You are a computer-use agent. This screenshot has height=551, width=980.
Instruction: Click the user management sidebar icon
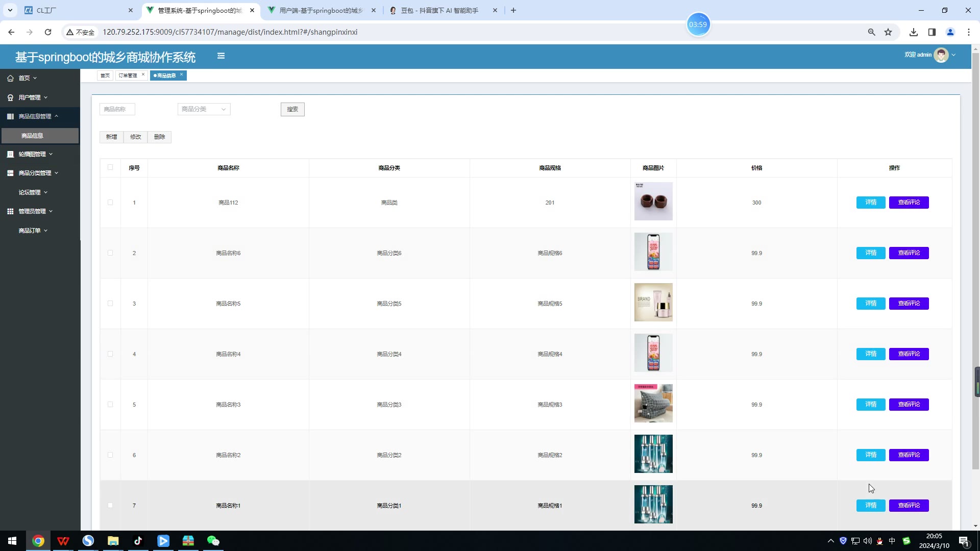(x=10, y=97)
